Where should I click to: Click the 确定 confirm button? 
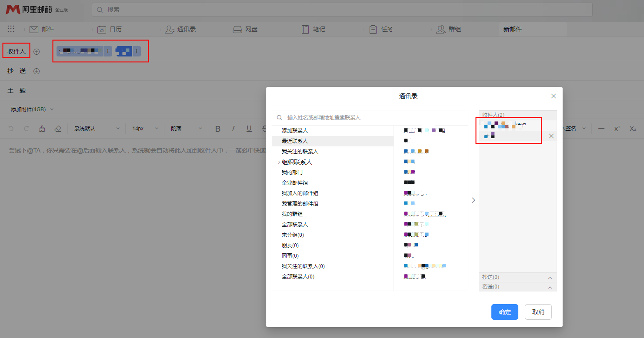click(x=504, y=312)
